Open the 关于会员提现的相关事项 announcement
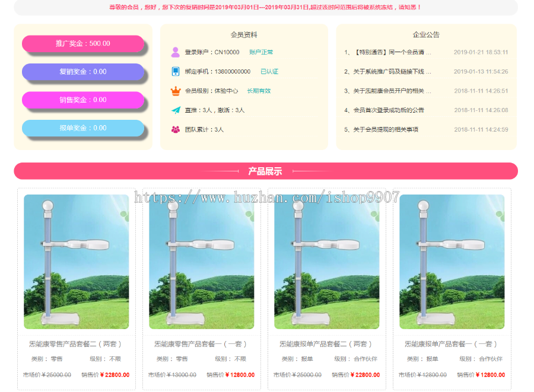Viewport: 534px width, 392px height. point(386,129)
